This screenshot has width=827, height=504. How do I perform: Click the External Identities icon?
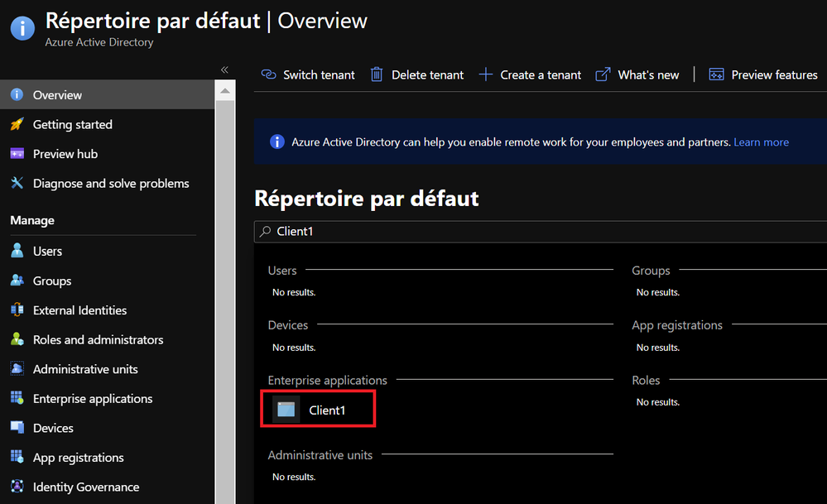coord(17,310)
